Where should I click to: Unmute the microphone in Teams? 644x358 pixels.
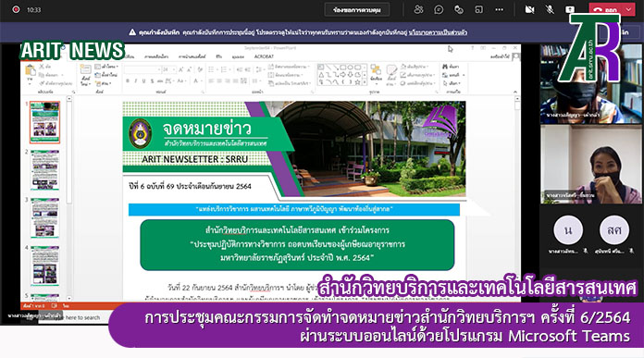(550, 10)
